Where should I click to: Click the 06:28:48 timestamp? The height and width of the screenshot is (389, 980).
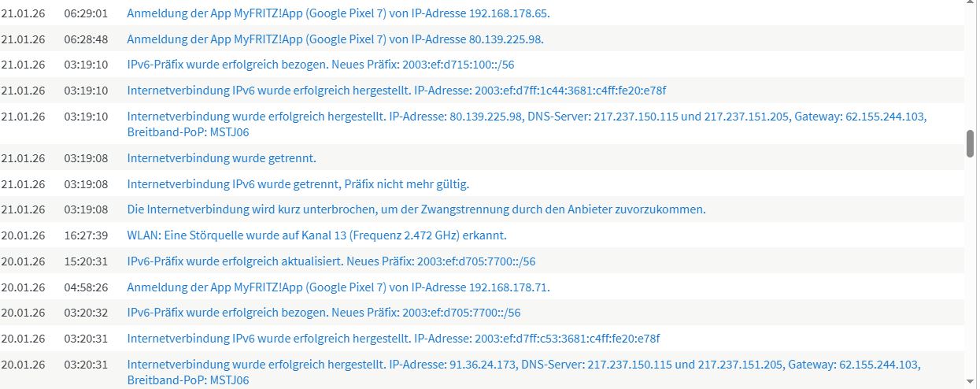pyautogui.click(x=86, y=39)
